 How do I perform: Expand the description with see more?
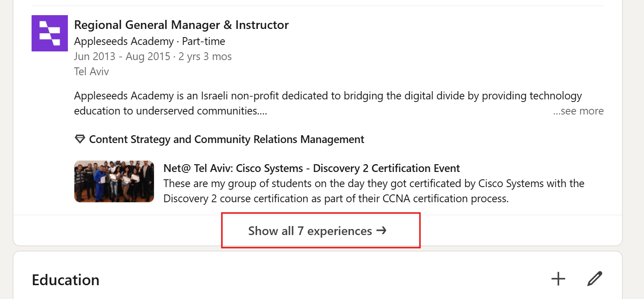pos(578,111)
